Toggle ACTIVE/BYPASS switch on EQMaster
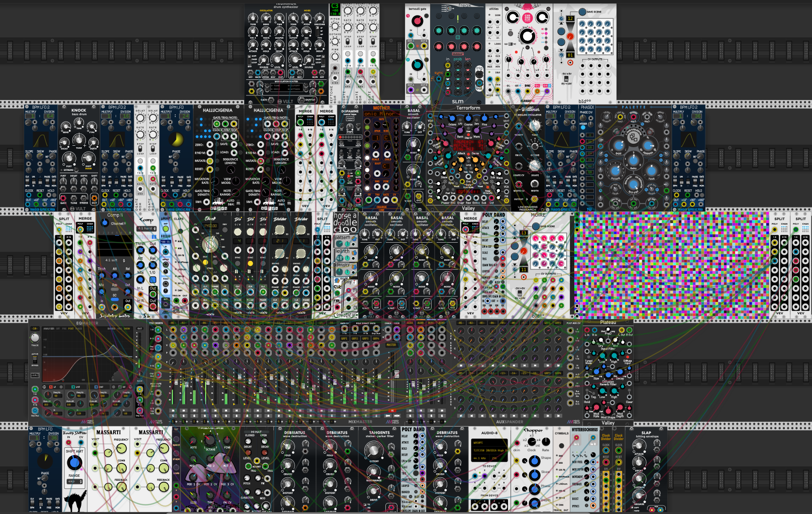The image size is (812, 514). click(x=35, y=360)
